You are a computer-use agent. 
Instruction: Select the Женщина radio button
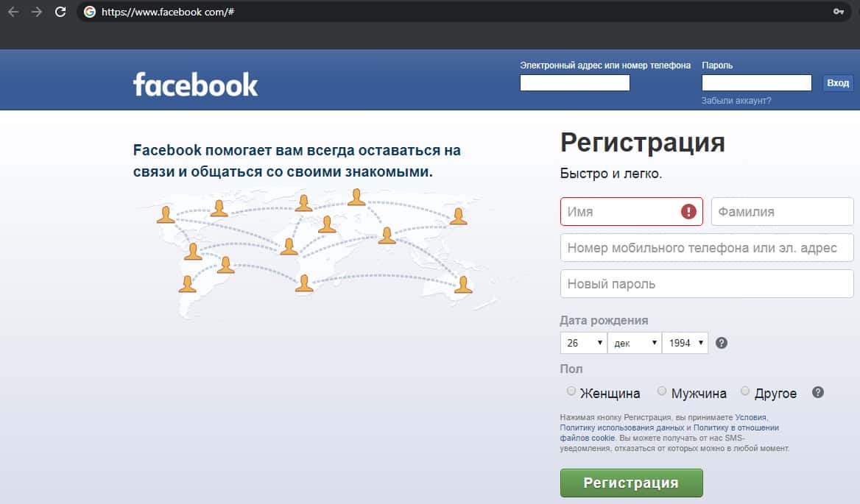[571, 391]
